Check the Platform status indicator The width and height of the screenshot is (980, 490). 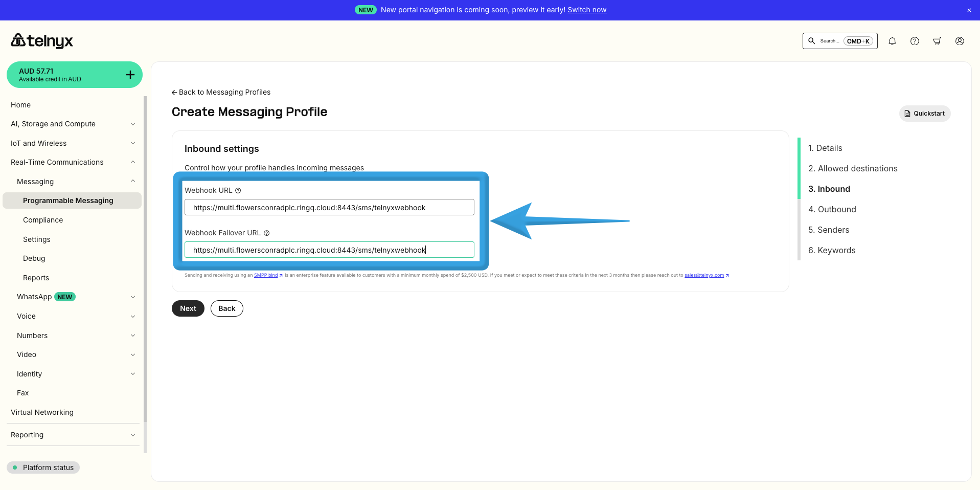click(43, 467)
